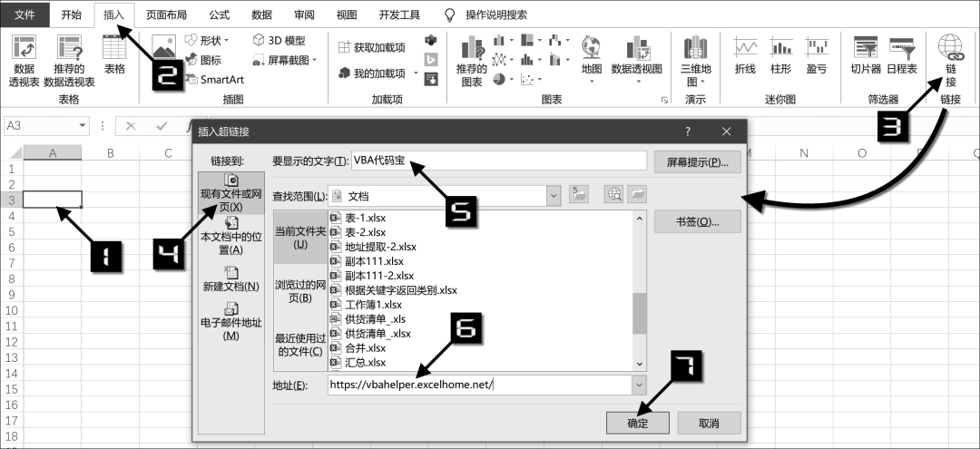
Task: Click the ScreenTip (屏幕提示) button
Action: click(x=698, y=161)
